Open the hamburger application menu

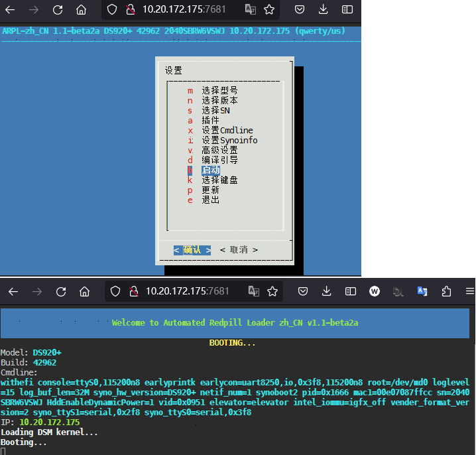click(469, 291)
